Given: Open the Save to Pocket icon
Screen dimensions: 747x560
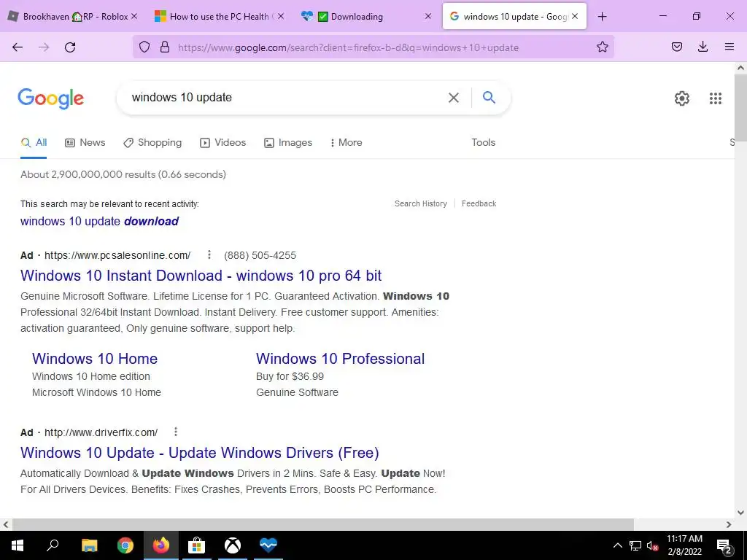Looking at the screenshot, I should [x=677, y=47].
